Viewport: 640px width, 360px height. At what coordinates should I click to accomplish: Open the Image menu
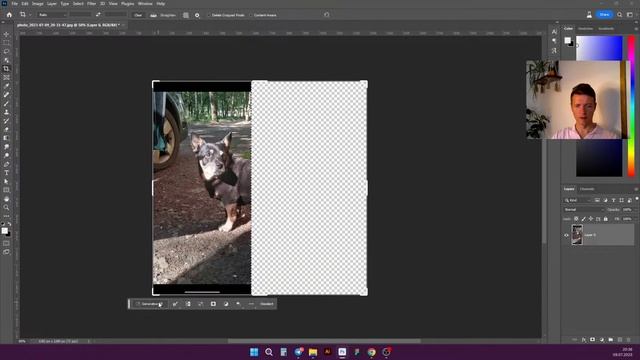point(38,4)
